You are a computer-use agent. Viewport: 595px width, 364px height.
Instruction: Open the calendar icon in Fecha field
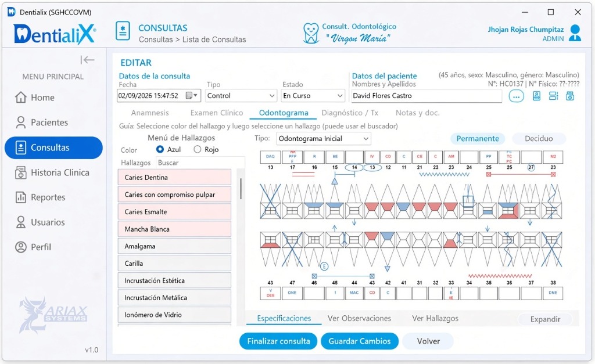(x=189, y=96)
